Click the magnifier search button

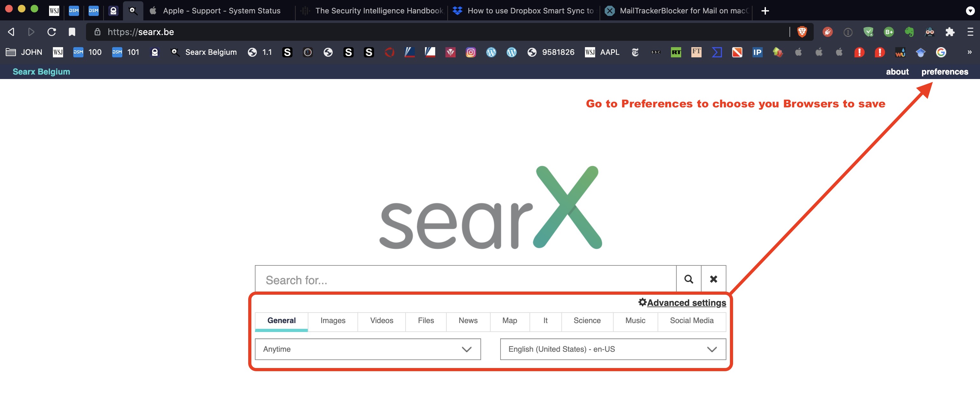(688, 279)
